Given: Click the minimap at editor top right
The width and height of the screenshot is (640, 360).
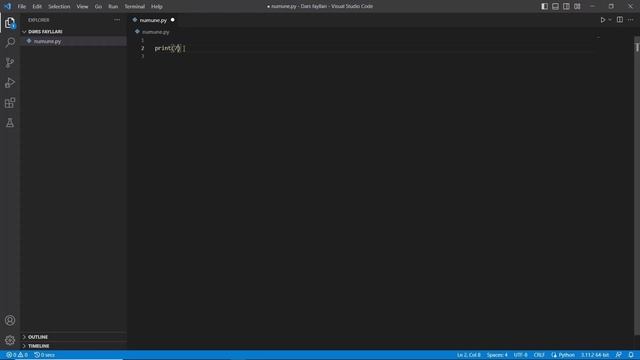Looking at the screenshot, I should [598, 37].
